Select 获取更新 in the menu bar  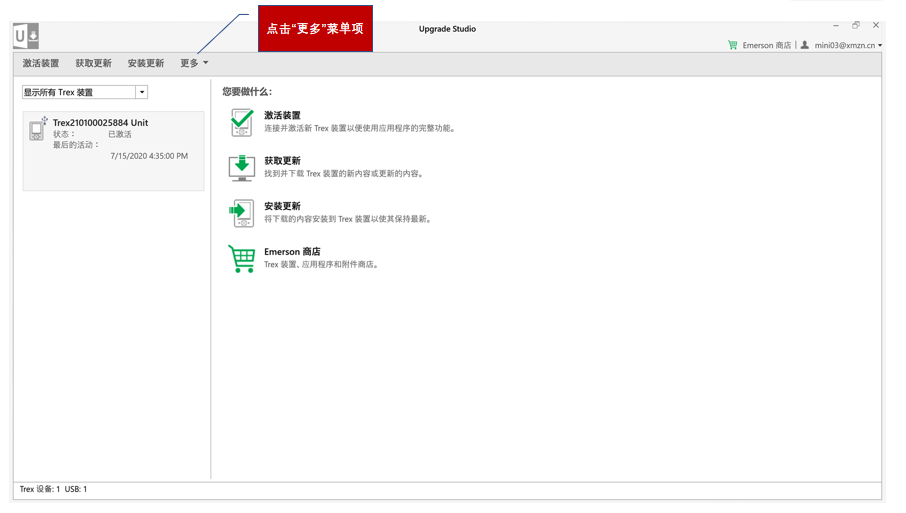point(93,63)
